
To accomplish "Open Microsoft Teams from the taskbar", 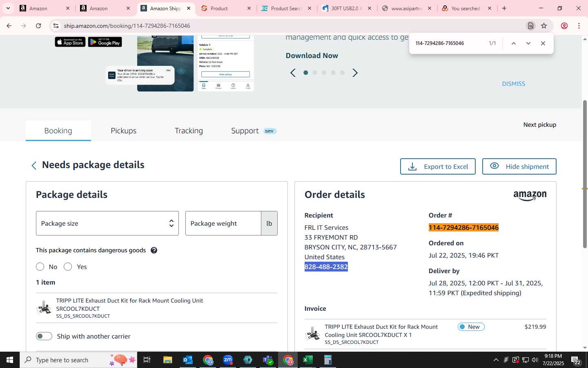I will 268,360.
